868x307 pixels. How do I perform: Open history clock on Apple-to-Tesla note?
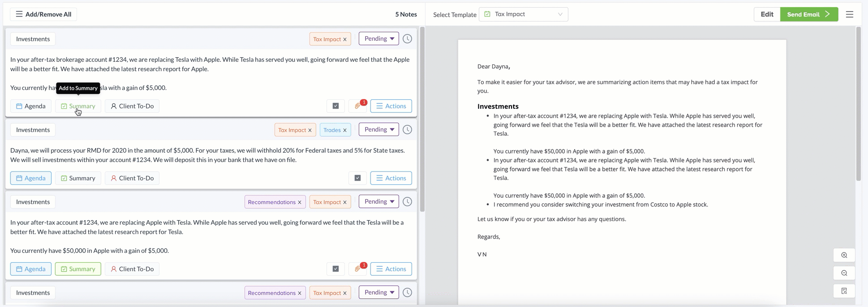coord(407,202)
